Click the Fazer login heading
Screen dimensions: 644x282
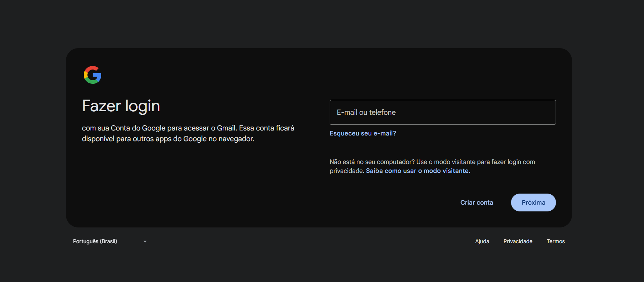(x=121, y=106)
